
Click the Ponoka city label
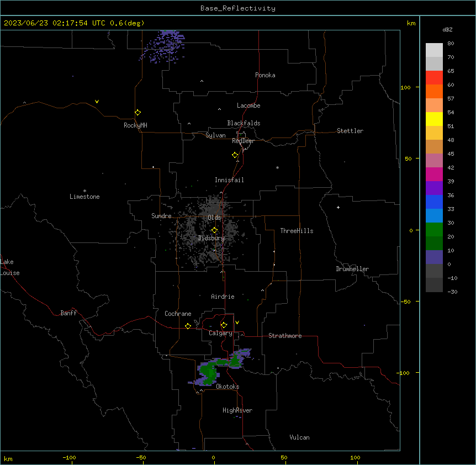coord(265,75)
